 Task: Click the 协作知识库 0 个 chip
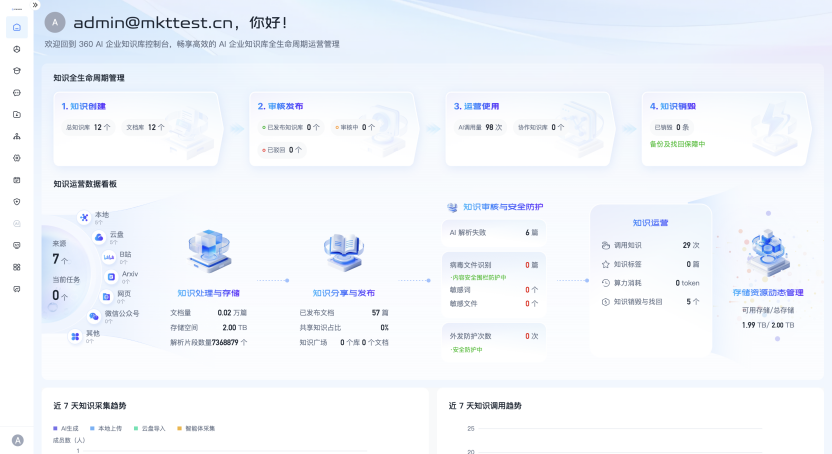(x=541, y=127)
